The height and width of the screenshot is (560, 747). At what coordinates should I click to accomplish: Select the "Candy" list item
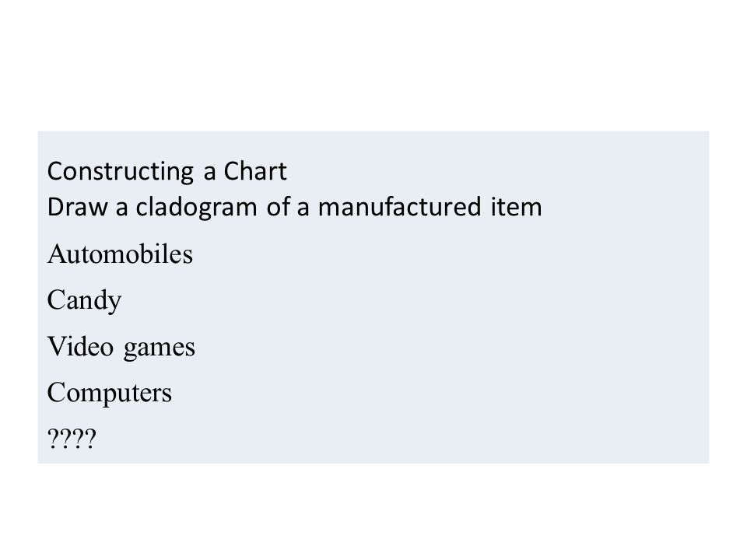[x=84, y=301]
